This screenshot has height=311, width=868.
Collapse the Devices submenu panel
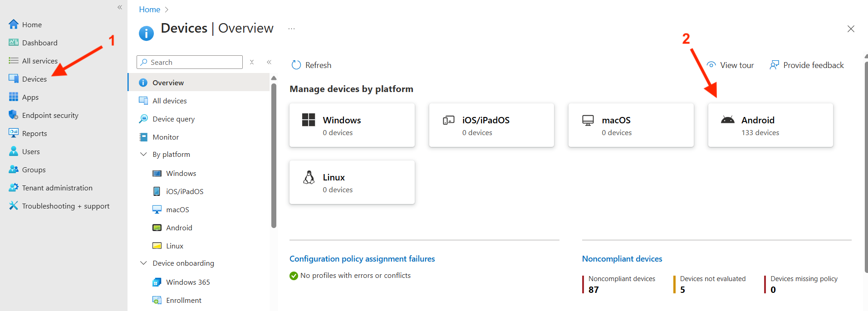point(269,62)
